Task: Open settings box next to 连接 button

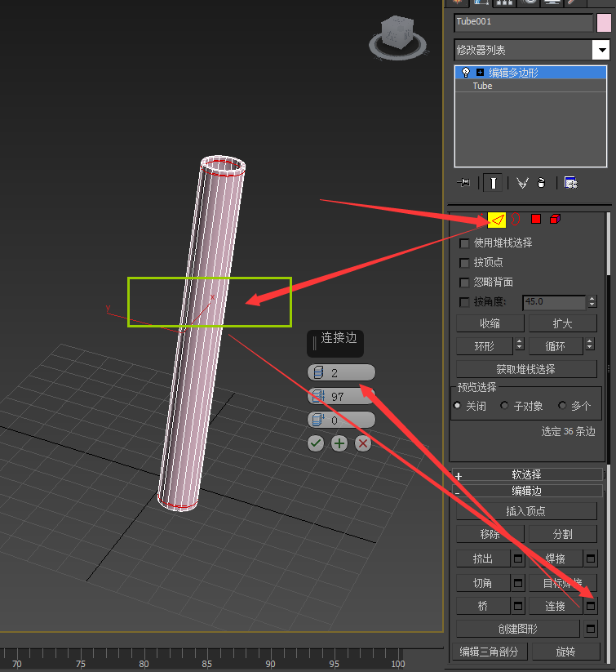Action: (x=591, y=606)
